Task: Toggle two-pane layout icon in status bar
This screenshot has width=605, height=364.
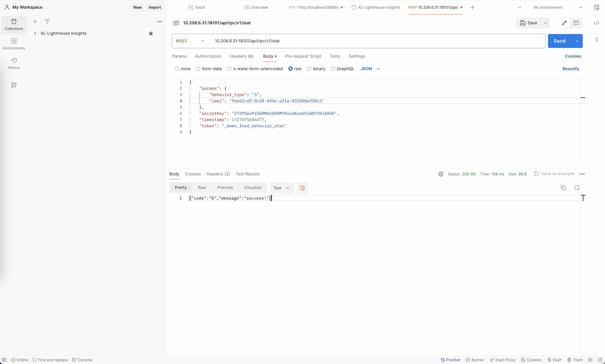Action: click(590, 360)
